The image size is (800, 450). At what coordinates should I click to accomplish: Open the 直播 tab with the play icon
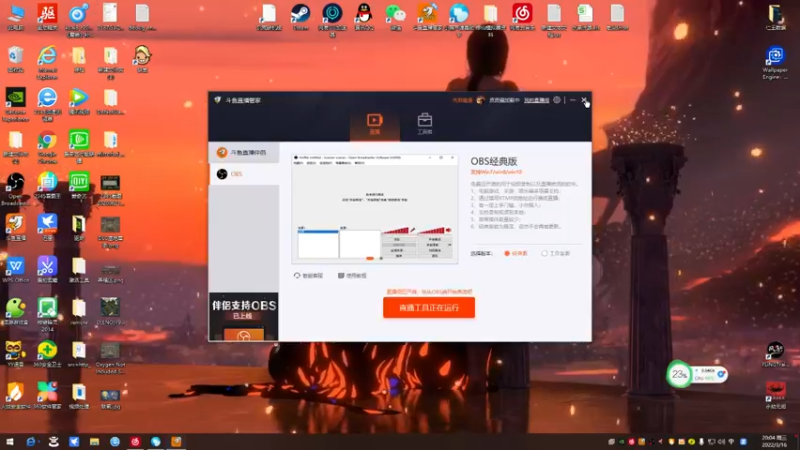(x=374, y=124)
